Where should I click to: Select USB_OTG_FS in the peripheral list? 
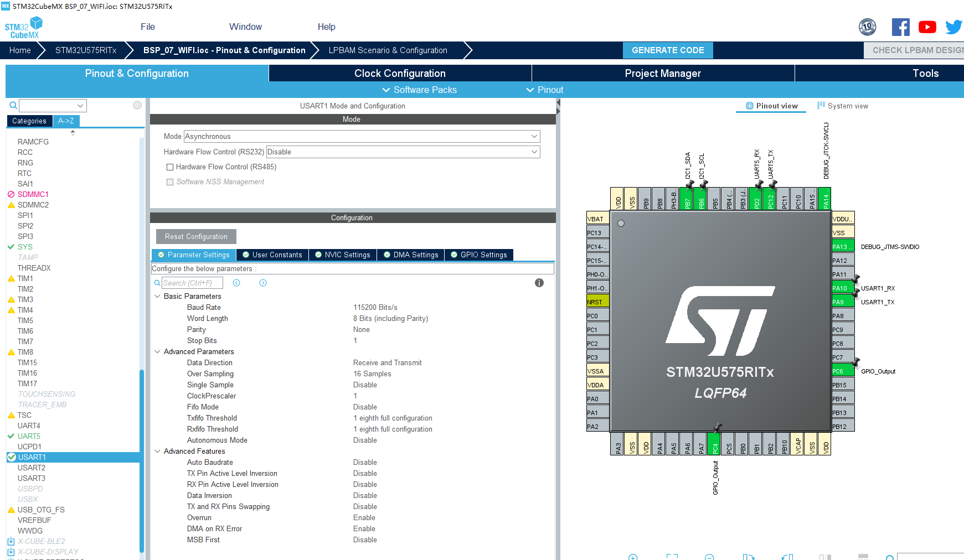click(41, 510)
